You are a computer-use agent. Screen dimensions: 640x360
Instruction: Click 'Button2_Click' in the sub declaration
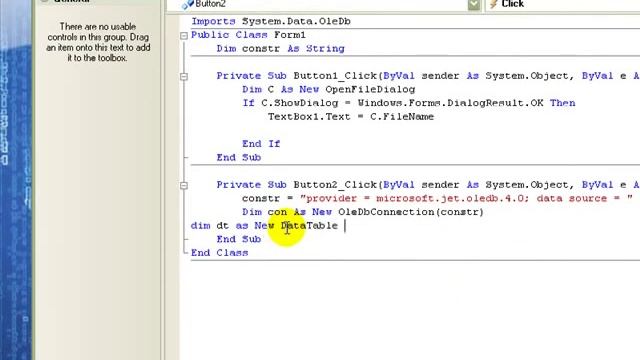335,185
